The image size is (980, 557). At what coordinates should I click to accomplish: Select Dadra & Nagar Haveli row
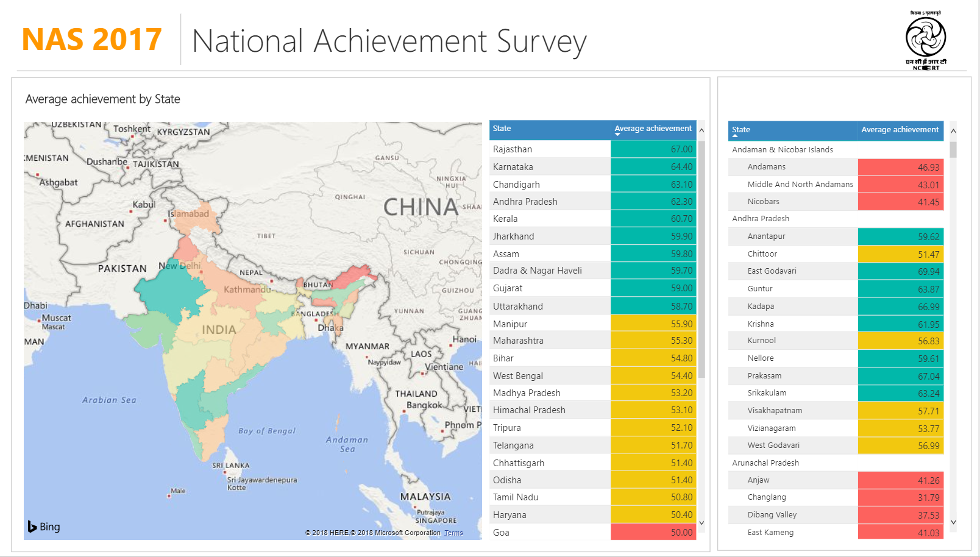point(593,271)
